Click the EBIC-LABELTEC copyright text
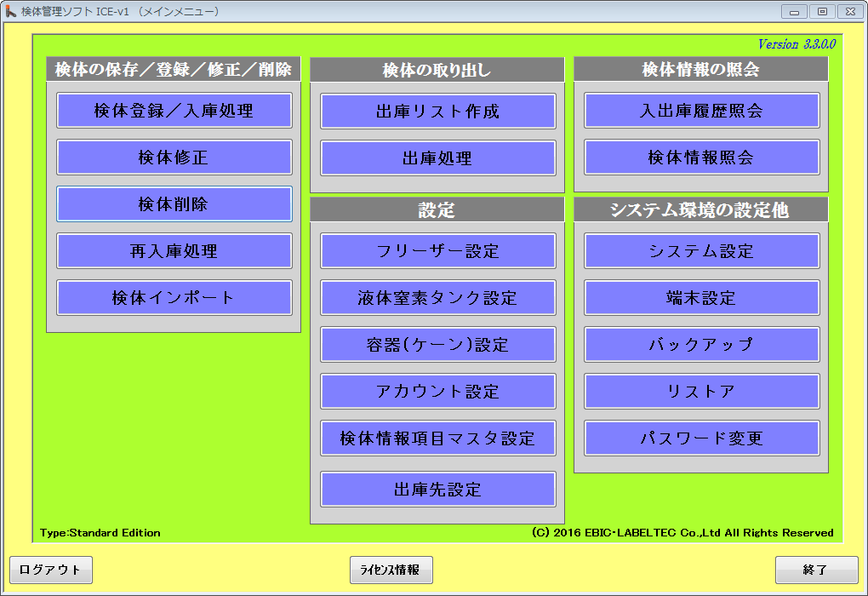Screen dimensions: 868x596 click(682, 533)
